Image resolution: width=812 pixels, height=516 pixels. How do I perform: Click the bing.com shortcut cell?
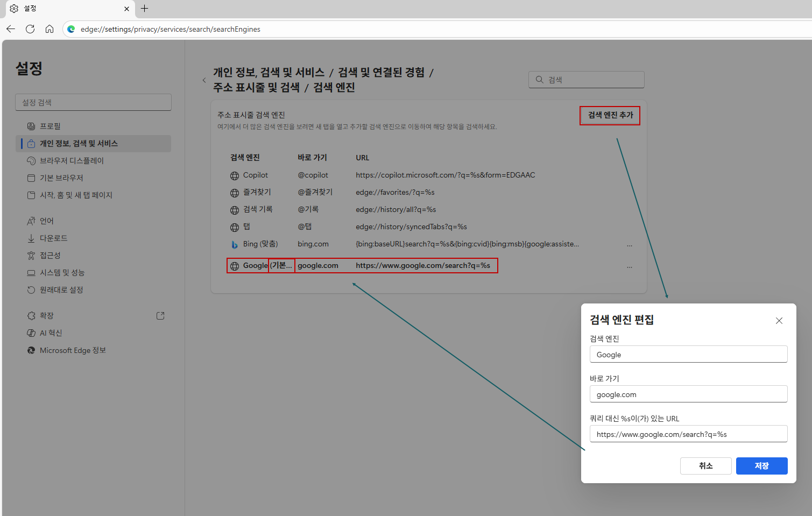point(313,244)
